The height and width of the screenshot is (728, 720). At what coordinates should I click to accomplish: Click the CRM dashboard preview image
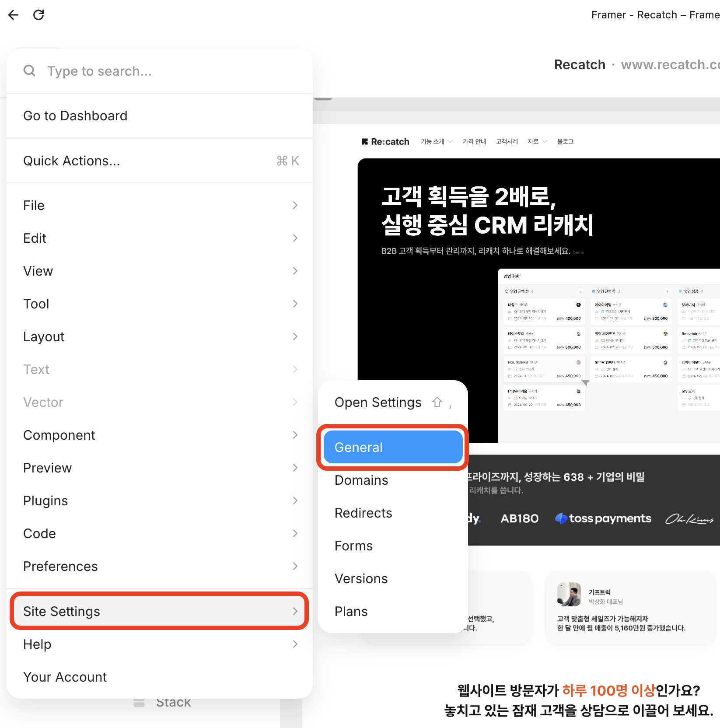point(609,355)
